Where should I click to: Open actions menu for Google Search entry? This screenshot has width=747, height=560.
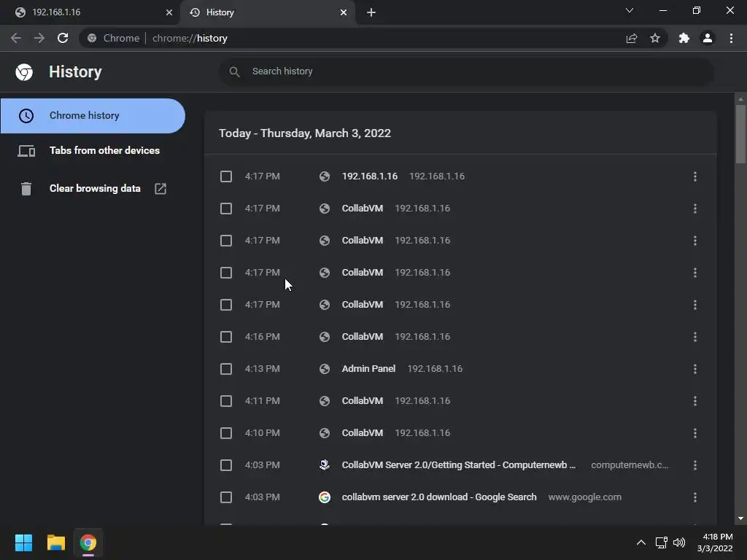click(695, 497)
